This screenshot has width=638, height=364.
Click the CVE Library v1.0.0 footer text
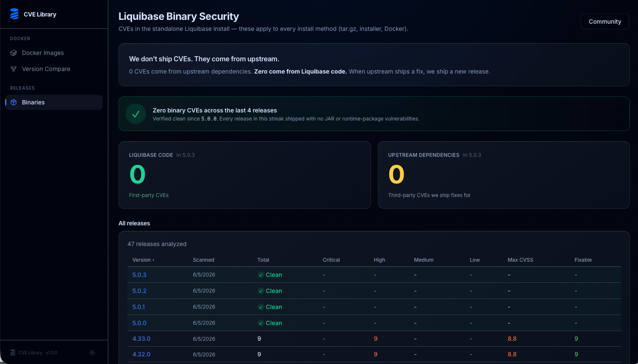[38, 353]
